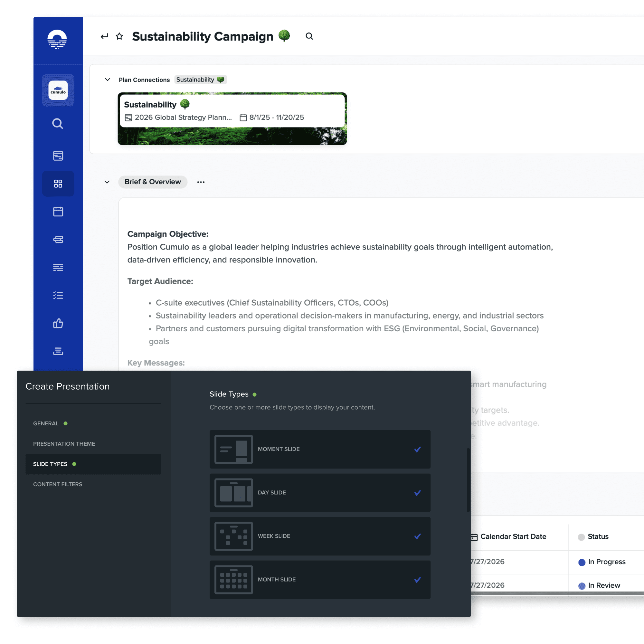644x644 pixels.
Task: Click the thumbs-up approvals icon
Action: point(58,323)
